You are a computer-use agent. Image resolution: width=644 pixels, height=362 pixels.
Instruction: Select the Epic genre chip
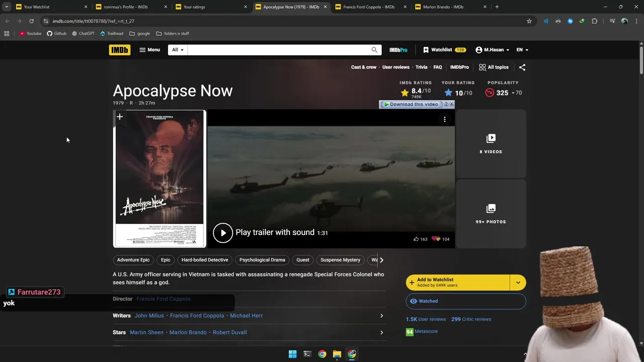166,260
